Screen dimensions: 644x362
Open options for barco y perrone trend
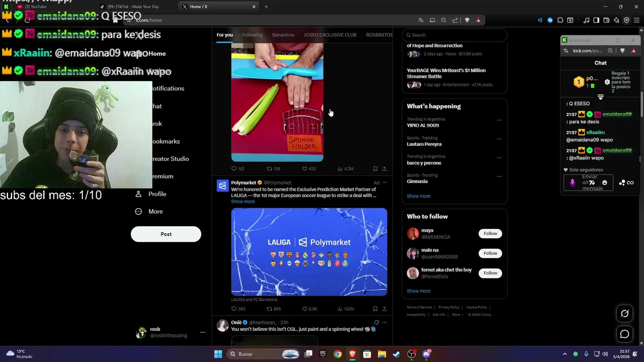click(499, 157)
